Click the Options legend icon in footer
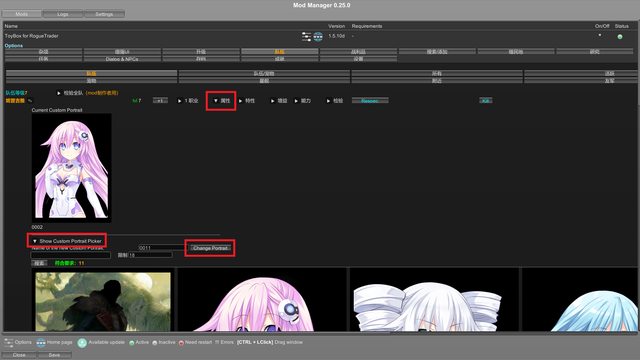This screenshot has width=640, height=360. click(x=9, y=342)
